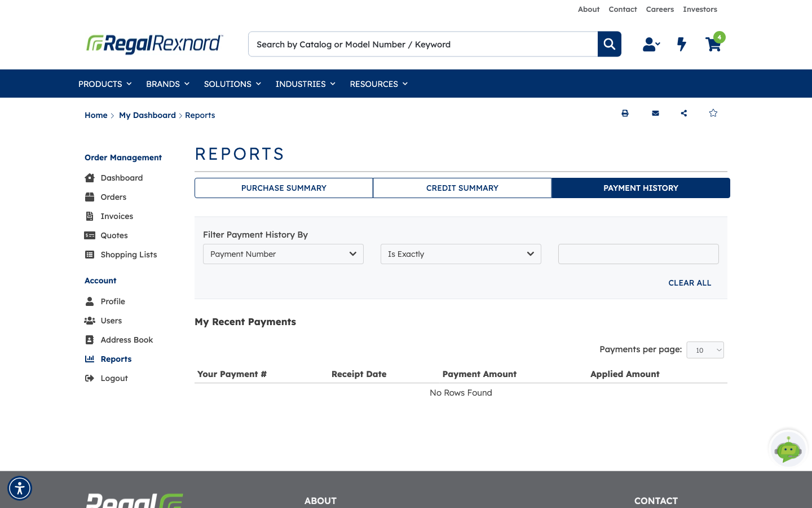This screenshot has width=812, height=508.
Task: Open the Careers link in the header
Action: (660, 9)
